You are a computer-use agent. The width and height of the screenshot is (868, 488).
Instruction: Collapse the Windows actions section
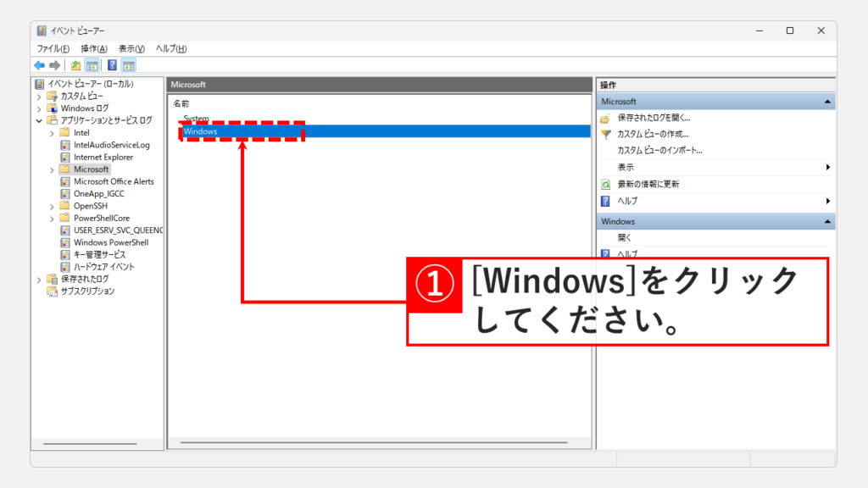coord(827,222)
